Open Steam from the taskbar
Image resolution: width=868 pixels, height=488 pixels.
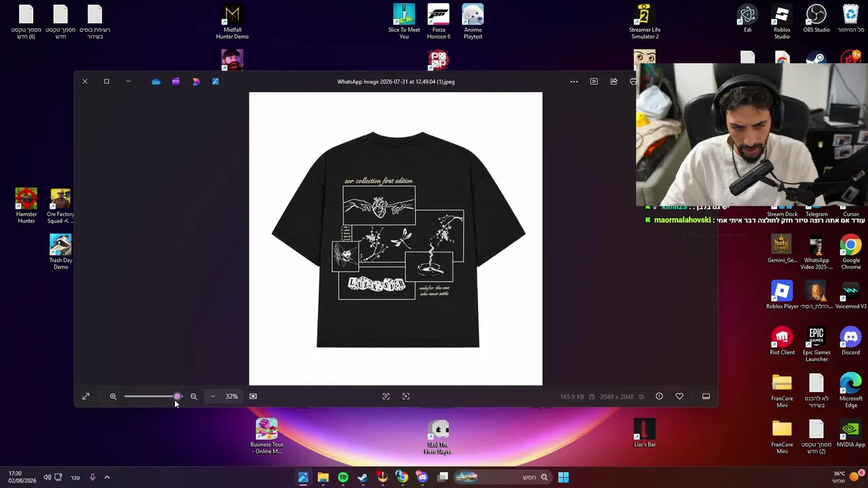click(x=363, y=477)
